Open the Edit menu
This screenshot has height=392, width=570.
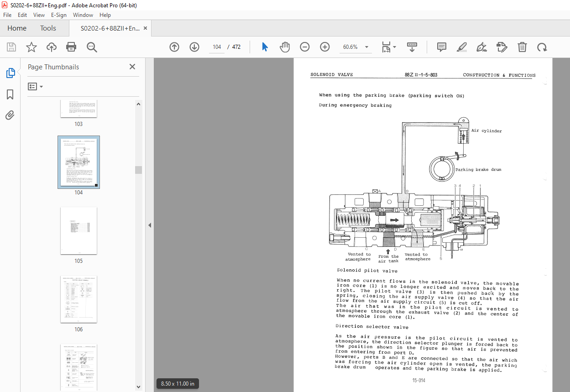point(23,15)
